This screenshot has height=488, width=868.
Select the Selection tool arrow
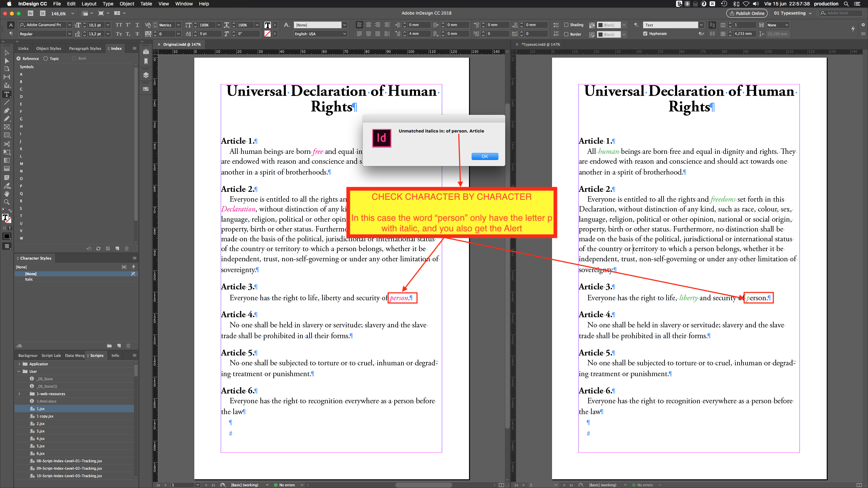[6, 53]
